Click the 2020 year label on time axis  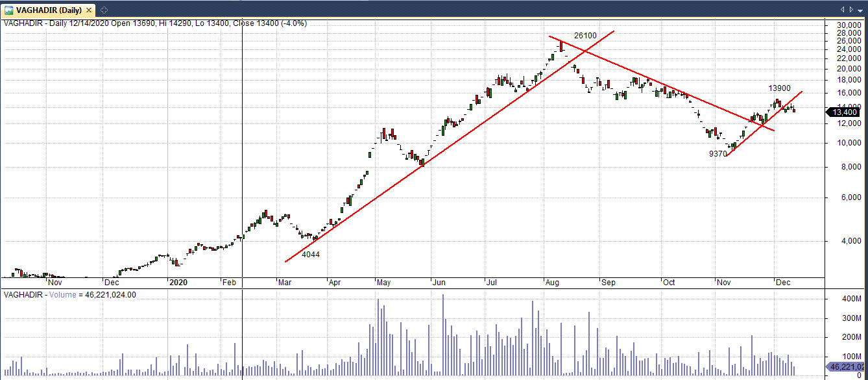click(178, 283)
